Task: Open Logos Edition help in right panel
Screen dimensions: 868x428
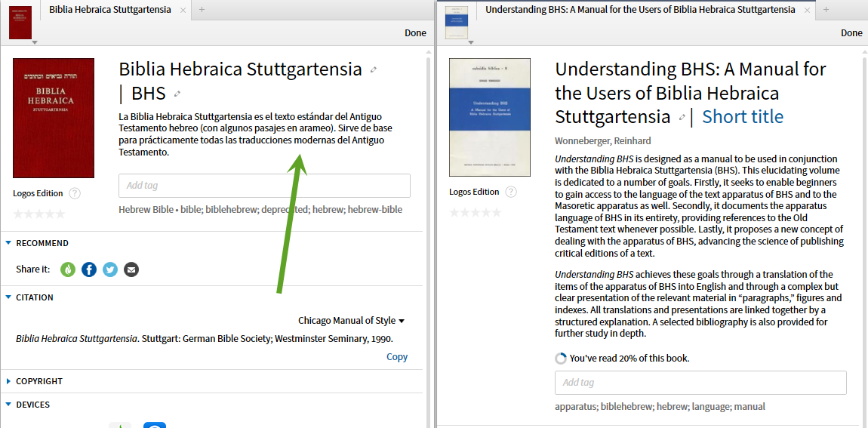Action: click(512, 192)
